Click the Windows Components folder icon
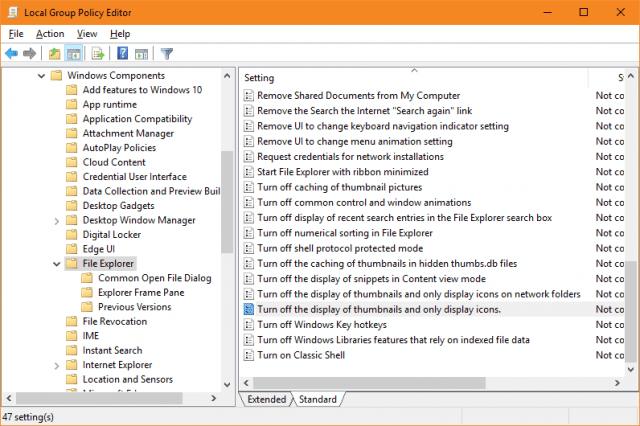 tap(56, 75)
